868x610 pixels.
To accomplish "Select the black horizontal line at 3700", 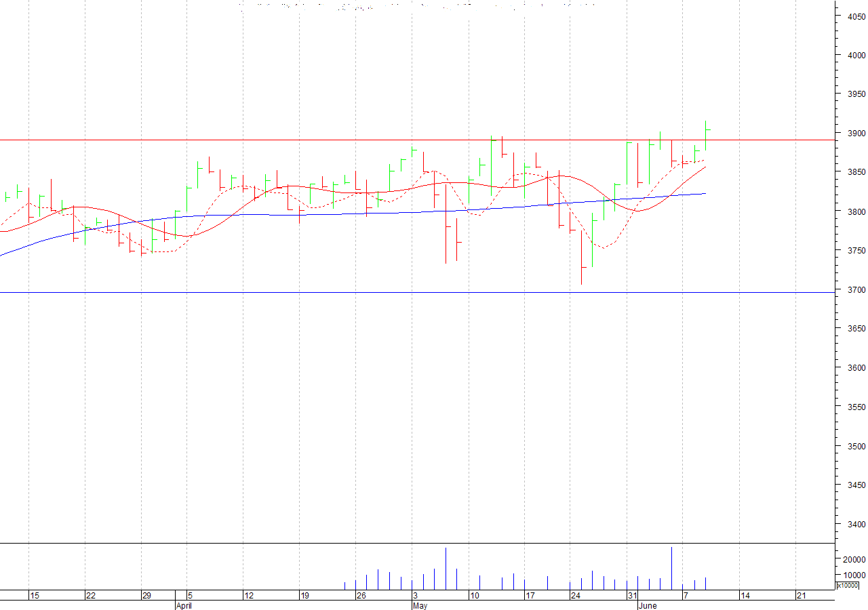I will tap(417, 292).
